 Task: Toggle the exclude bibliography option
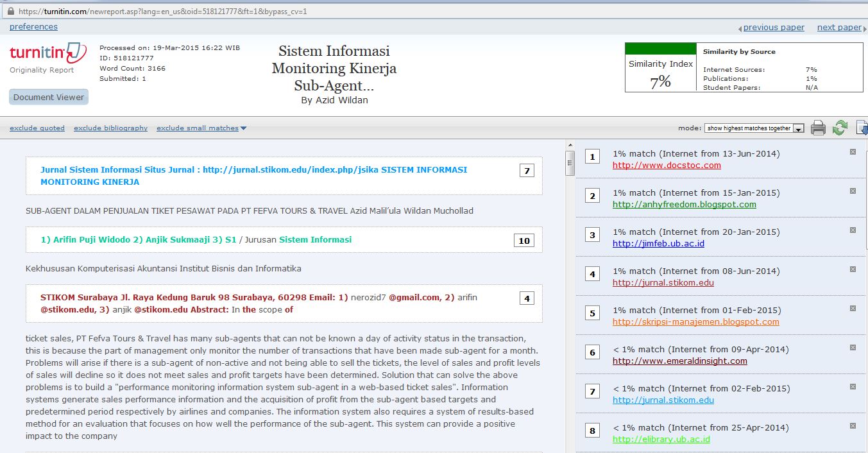click(x=110, y=128)
